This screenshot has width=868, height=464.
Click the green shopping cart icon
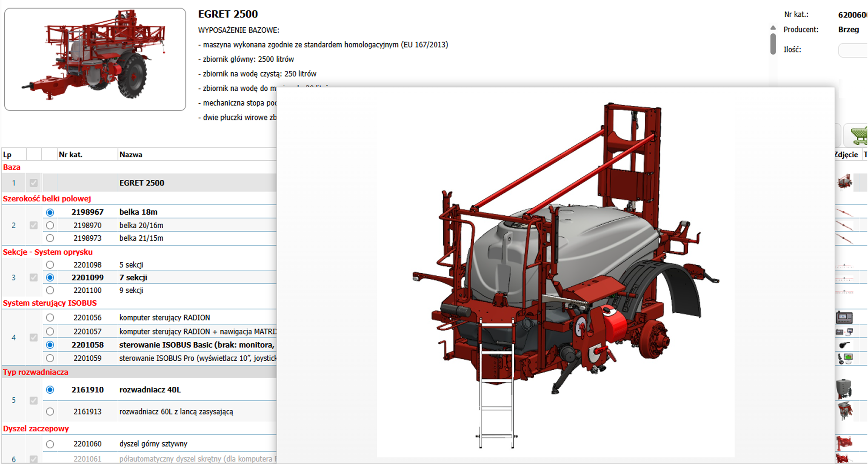tap(859, 135)
